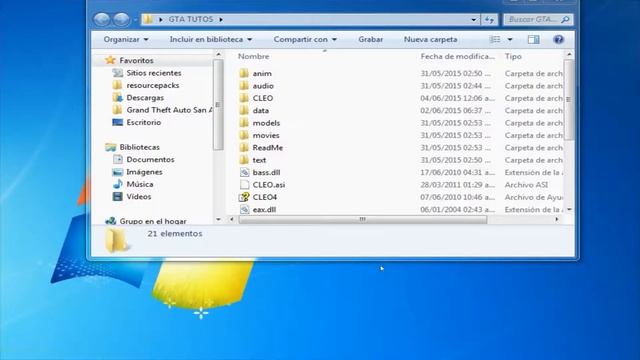Click Archivo ASI type text
Viewport: 640px width, 360px height.
526,185
